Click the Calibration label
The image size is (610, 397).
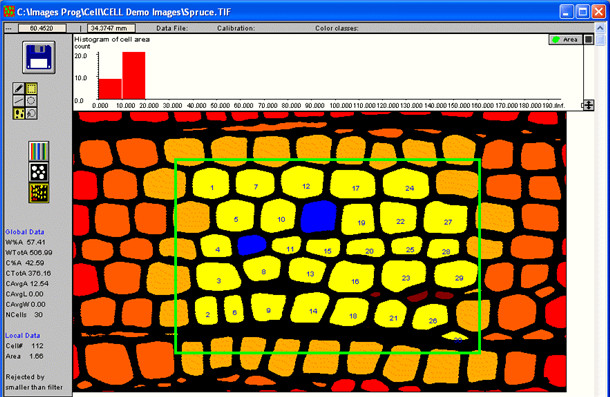(x=236, y=28)
